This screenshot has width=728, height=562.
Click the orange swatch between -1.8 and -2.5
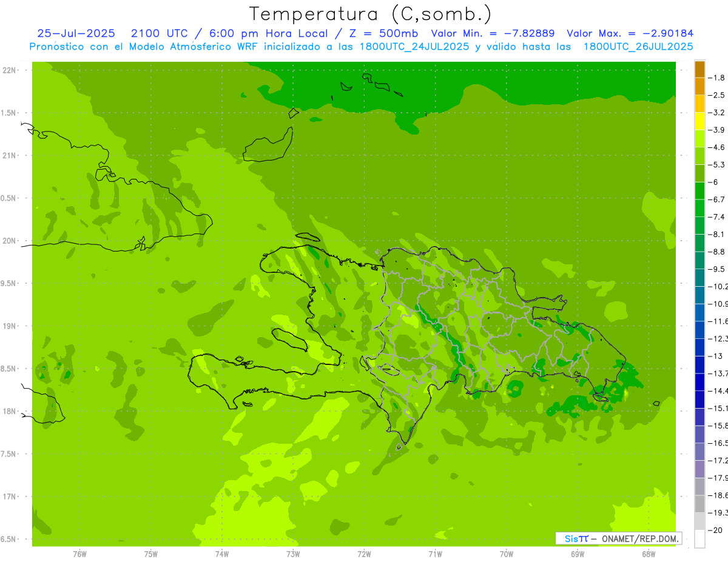coord(699,87)
